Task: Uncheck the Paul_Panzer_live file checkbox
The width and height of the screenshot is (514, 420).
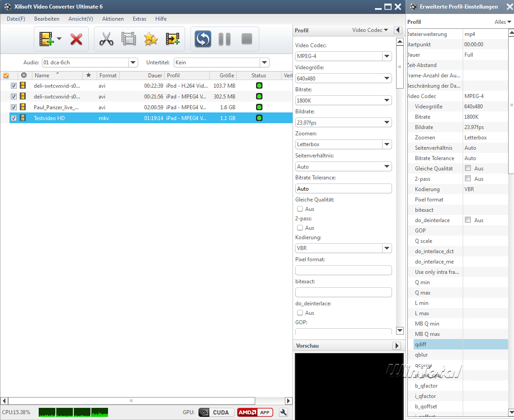Action: pyautogui.click(x=14, y=107)
